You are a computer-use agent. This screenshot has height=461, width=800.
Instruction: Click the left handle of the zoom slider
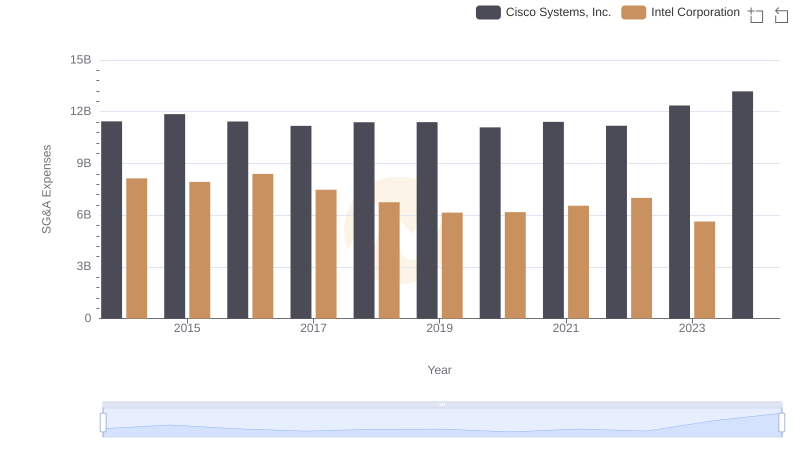click(x=103, y=423)
